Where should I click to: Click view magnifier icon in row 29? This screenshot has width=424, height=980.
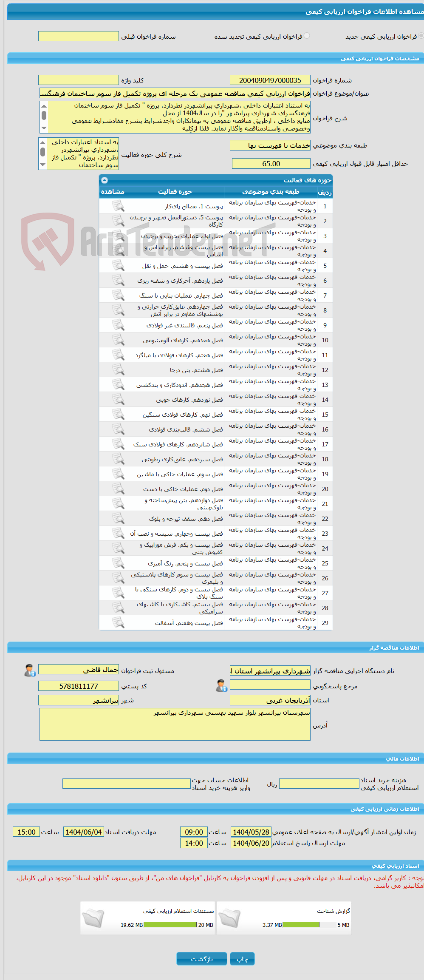click(118, 623)
